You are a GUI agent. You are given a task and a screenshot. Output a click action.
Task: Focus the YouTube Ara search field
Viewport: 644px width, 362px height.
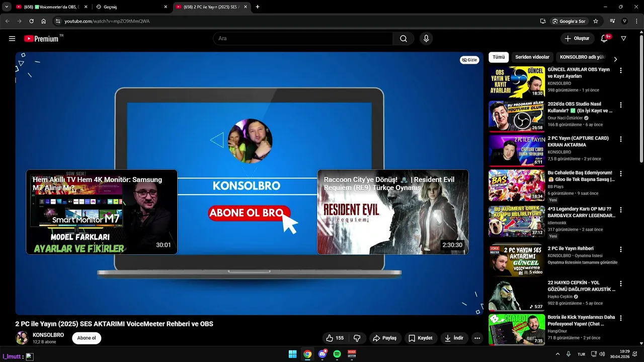tap(303, 39)
